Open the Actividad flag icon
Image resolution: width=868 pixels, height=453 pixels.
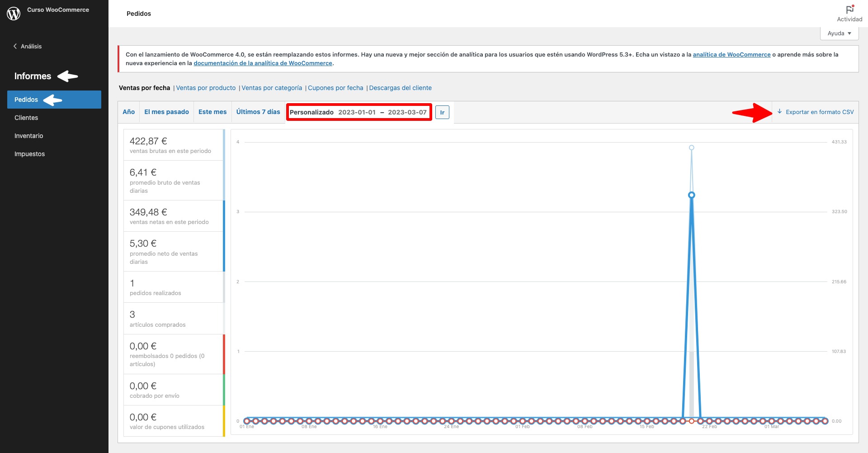coord(849,10)
